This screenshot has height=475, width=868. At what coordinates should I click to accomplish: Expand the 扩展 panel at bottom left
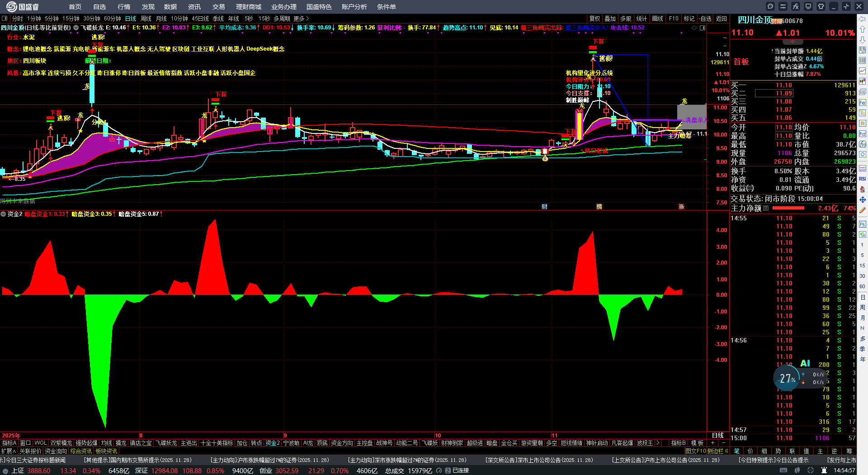point(8,451)
